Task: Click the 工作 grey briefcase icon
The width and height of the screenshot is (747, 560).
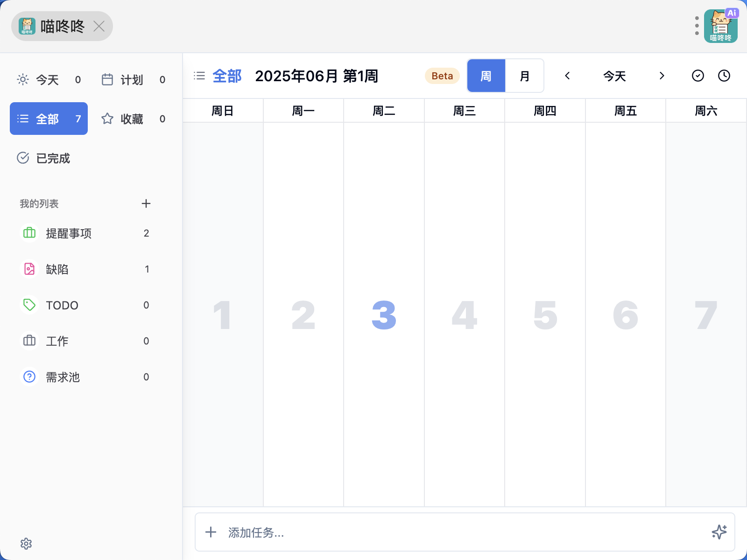Action: click(x=29, y=340)
